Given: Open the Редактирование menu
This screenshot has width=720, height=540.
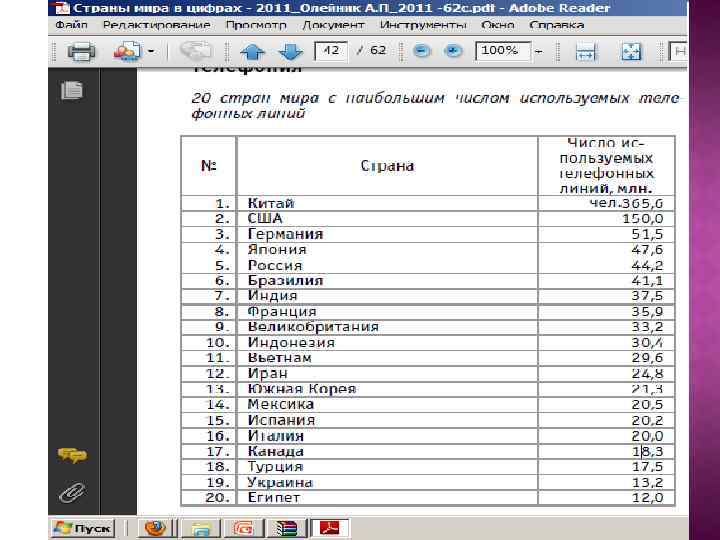Looking at the screenshot, I should pyautogui.click(x=157, y=25).
